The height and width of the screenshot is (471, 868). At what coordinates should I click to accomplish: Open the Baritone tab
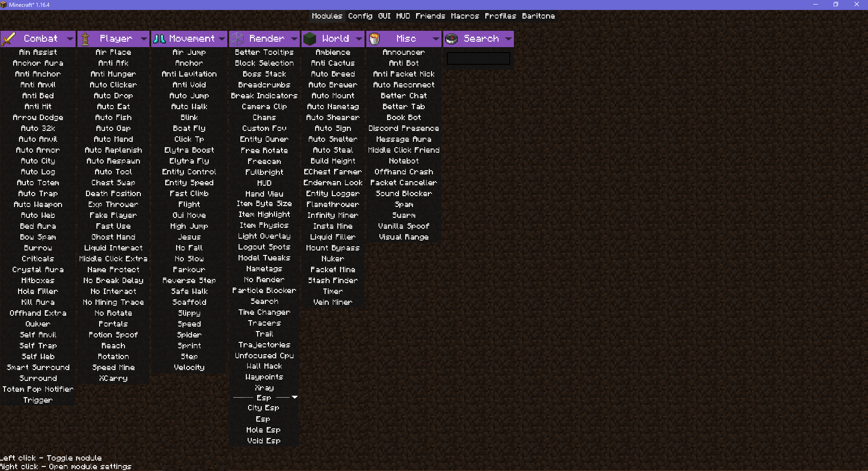(538, 16)
